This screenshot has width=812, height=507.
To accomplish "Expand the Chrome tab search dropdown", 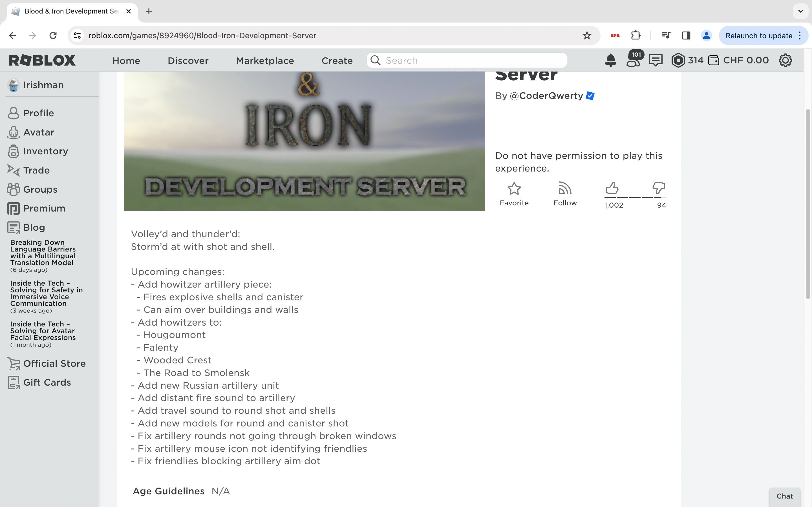I will tap(800, 11).
